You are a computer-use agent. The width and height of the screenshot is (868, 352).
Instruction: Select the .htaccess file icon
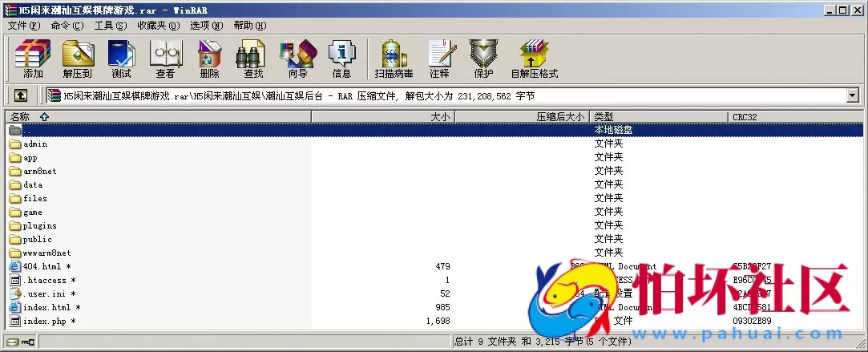coord(15,280)
